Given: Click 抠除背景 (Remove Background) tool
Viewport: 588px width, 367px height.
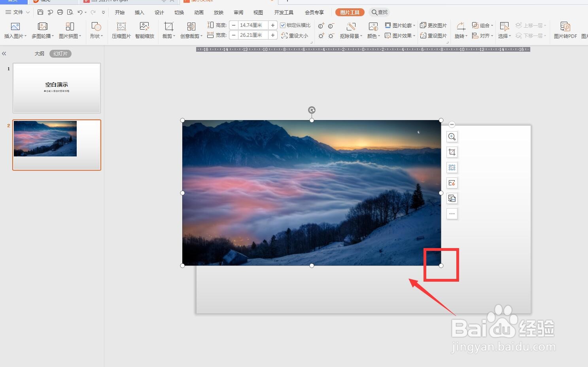Looking at the screenshot, I should 351,30.
